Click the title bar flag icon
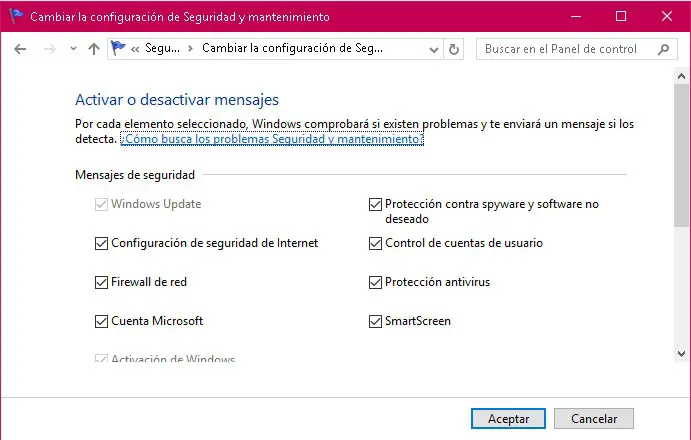 tap(16, 16)
